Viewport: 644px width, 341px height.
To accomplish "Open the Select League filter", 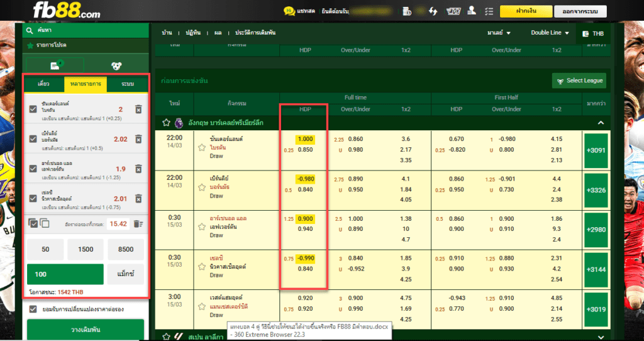I will (x=579, y=81).
